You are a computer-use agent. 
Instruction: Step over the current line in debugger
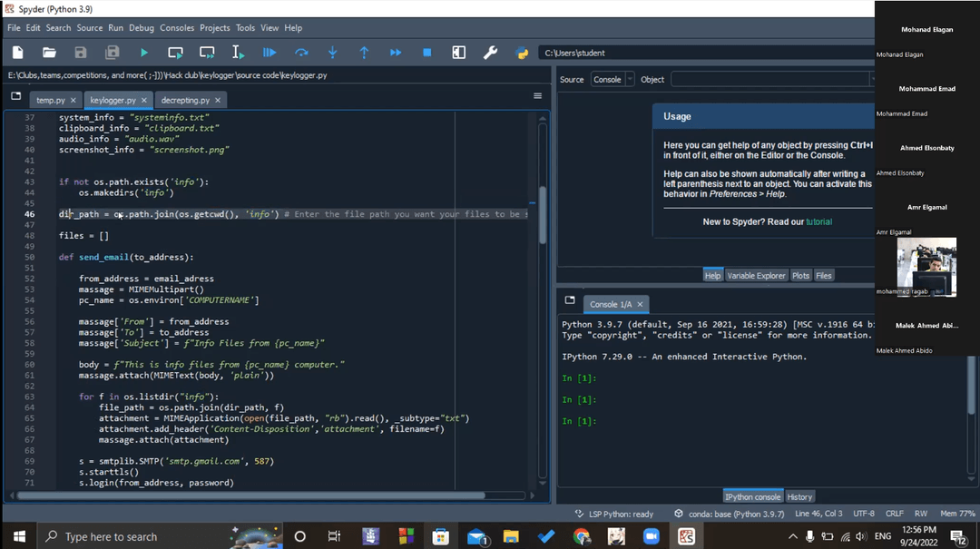(x=301, y=53)
